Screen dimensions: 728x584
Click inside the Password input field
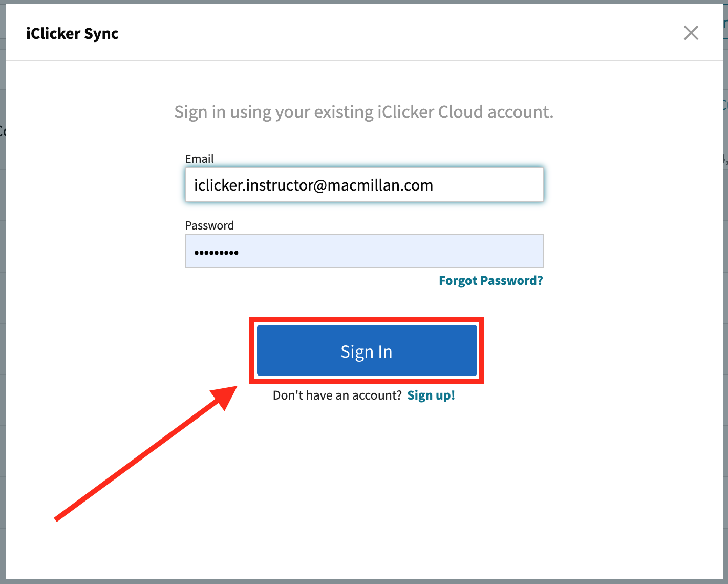364,251
